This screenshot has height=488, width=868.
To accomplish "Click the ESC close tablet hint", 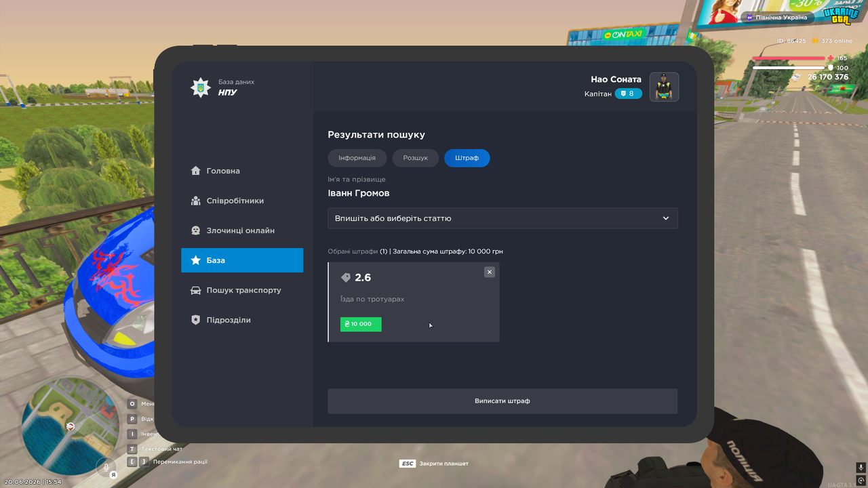I will point(434,464).
